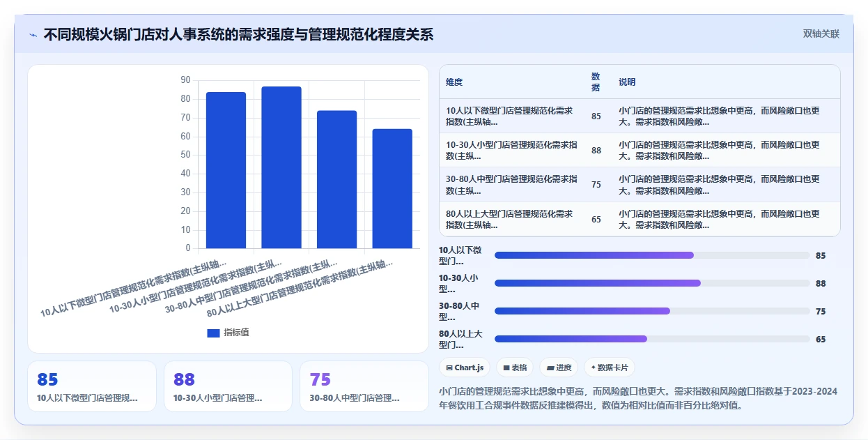Click the 30-80人中型 progress bar valued 75
This screenshot has width=868, height=440.
(x=652, y=311)
